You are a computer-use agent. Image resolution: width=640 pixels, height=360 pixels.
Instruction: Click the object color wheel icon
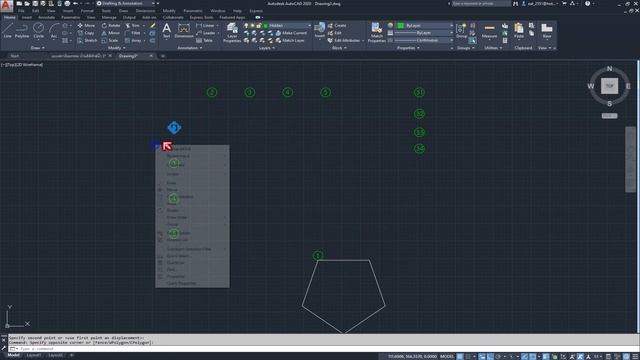[x=390, y=25]
